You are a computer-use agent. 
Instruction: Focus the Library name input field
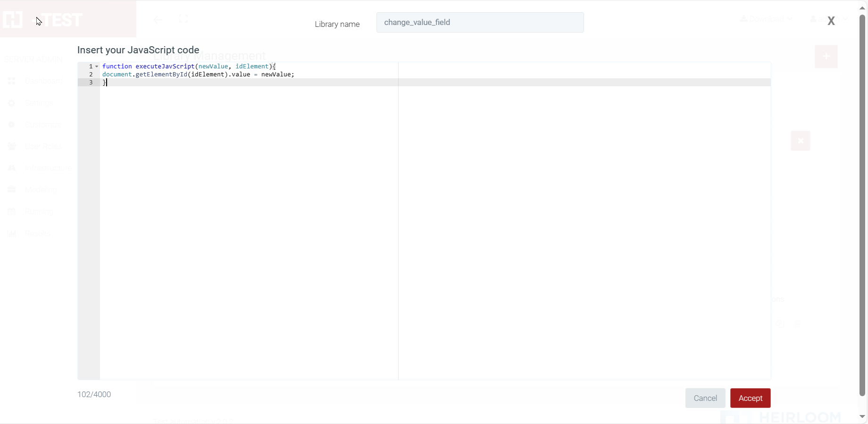tap(480, 23)
